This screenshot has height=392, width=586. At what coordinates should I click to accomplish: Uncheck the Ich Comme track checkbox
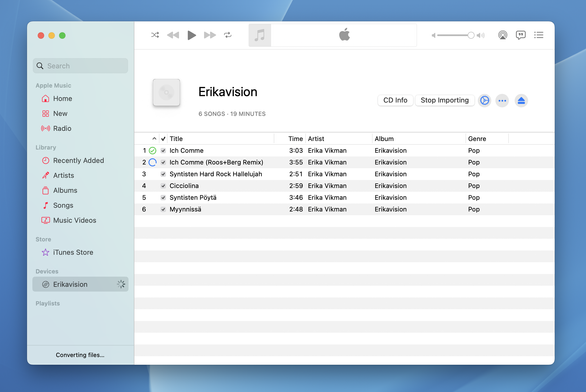point(163,151)
